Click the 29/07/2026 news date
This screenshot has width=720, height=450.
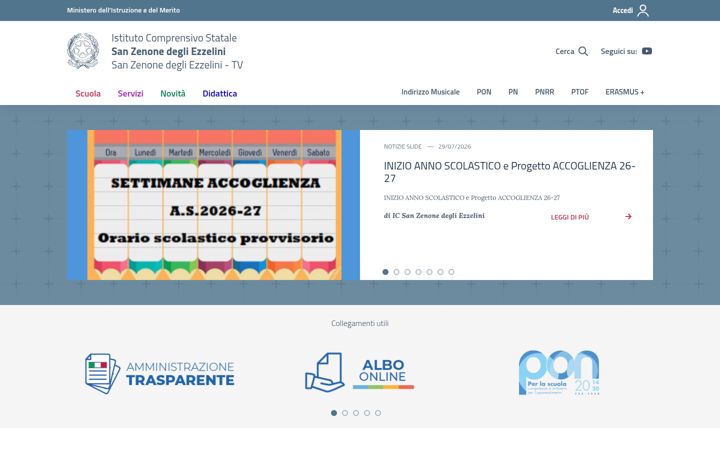coord(454,146)
